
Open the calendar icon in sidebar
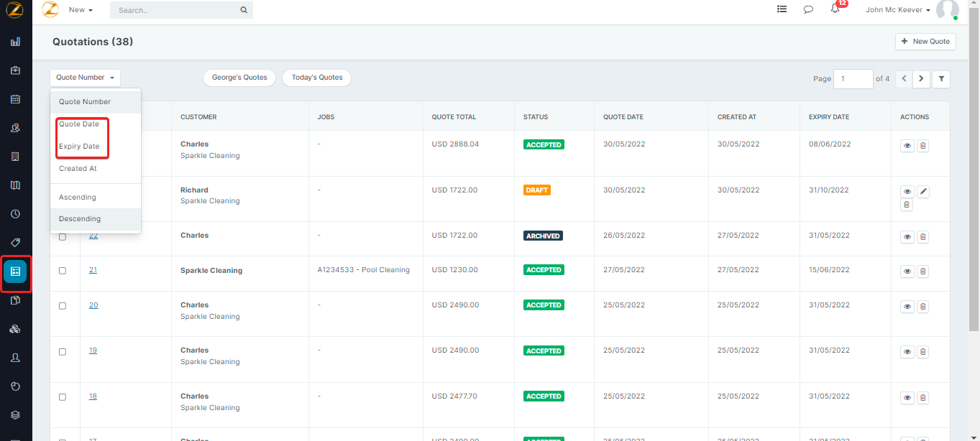(x=15, y=99)
